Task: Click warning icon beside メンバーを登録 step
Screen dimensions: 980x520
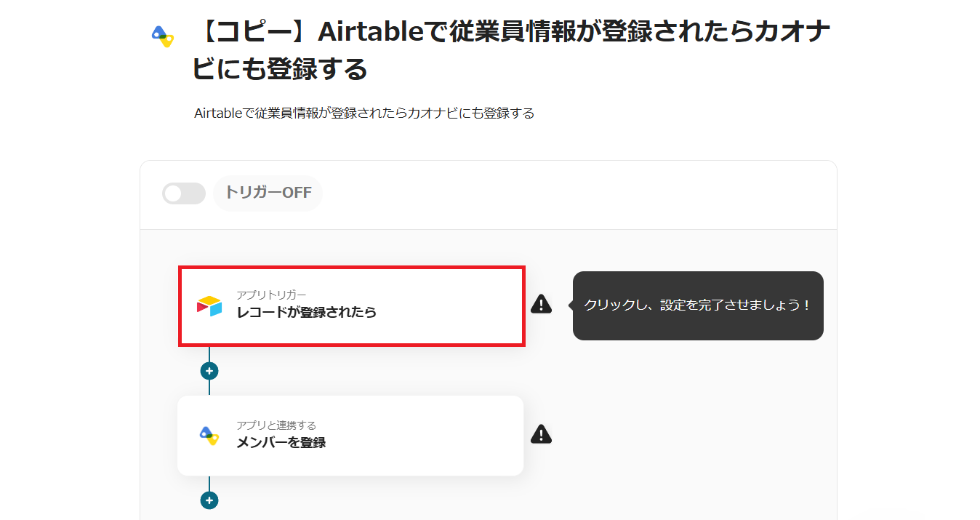Action: 541,434
